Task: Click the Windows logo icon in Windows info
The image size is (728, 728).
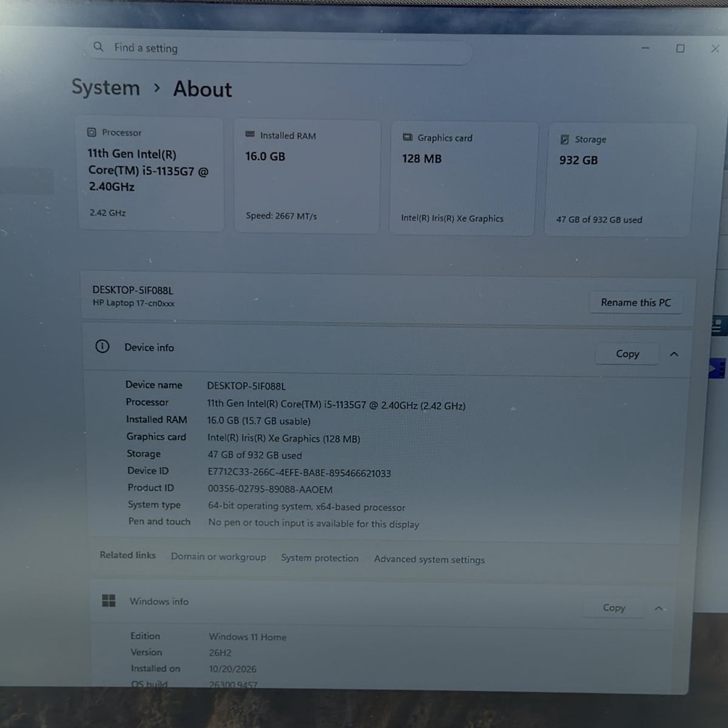Action: click(109, 601)
